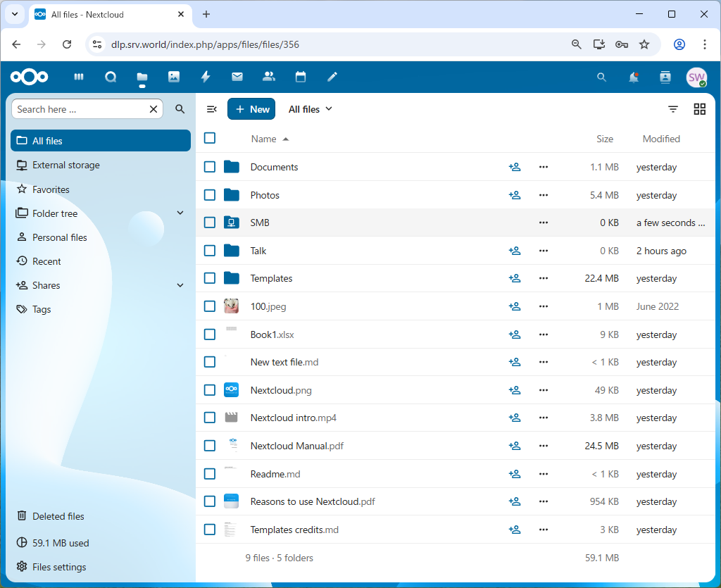The height and width of the screenshot is (588, 721).
Task: Open Files settings
Action: click(x=100, y=567)
